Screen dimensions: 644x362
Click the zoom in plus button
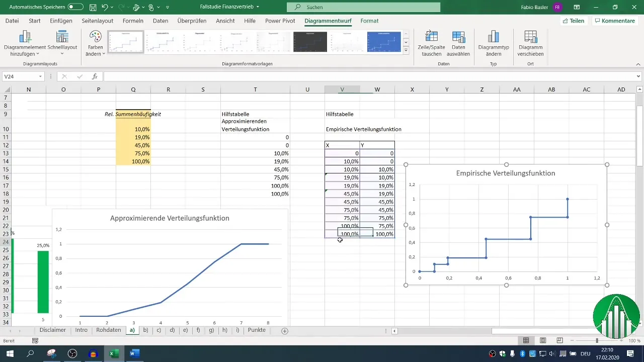tap(622, 340)
